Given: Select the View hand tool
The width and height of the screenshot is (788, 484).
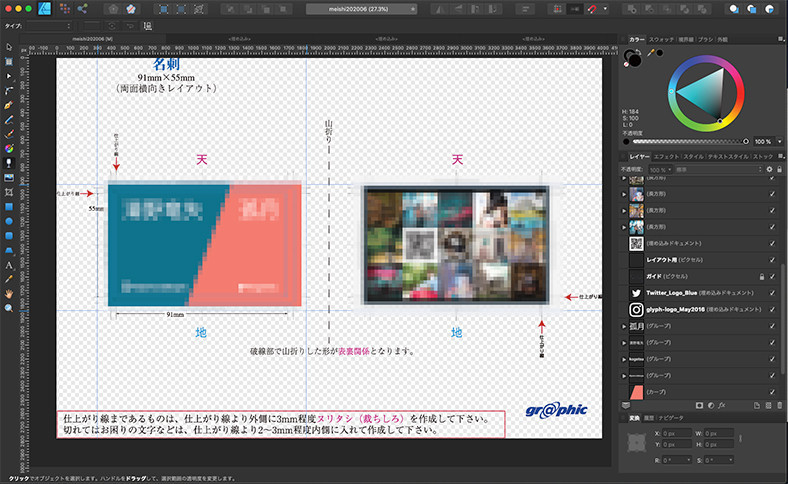Looking at the screenshot, I should coord(9,294).
